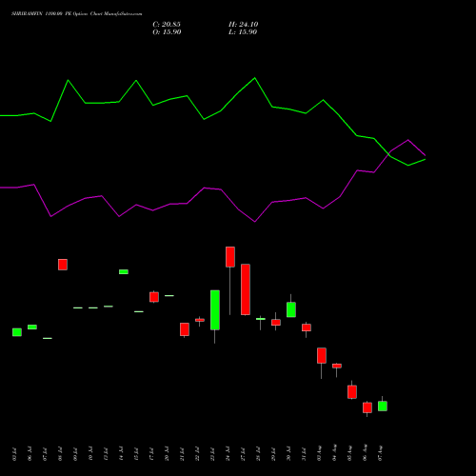Image resolution: width=476 pixels, height=476 pixels.
Task: Click the last green candle on 07 Aug
Action: [x=383, y=407]
